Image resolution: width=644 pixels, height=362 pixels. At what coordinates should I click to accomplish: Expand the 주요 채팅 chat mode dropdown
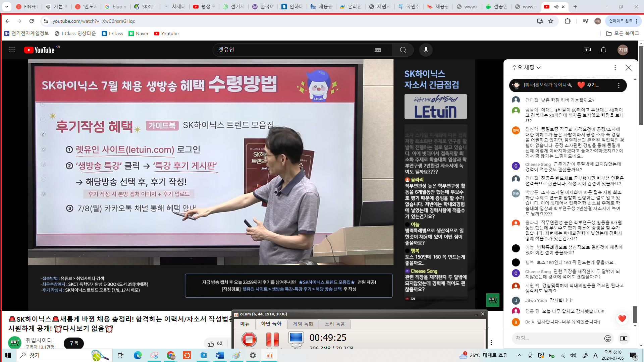(x=526, y=67)
